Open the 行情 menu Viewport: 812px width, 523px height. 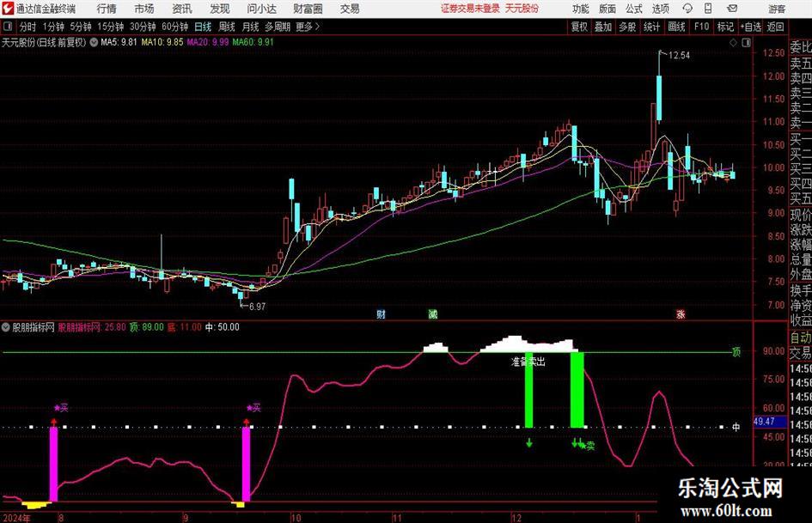(107, 9)
